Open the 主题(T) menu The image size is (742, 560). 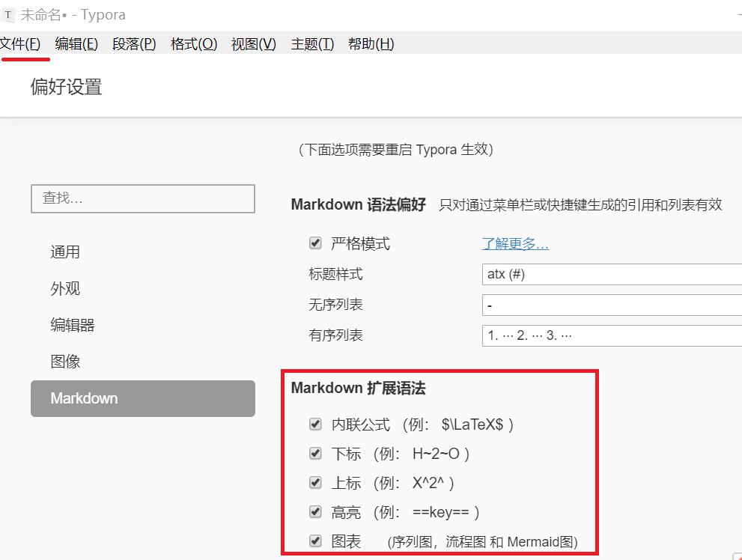pos(311,44)
